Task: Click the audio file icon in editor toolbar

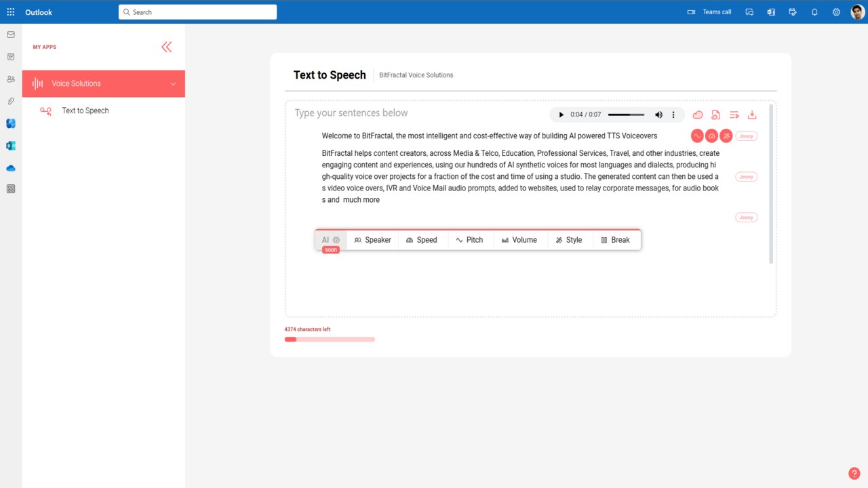Action: click(715, 115)
